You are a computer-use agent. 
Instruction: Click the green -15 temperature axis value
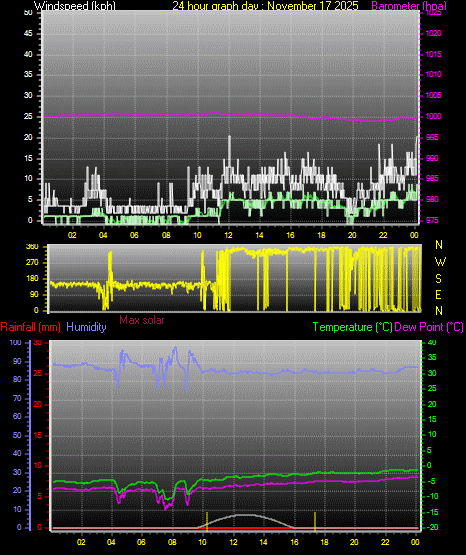click(432, 512)
